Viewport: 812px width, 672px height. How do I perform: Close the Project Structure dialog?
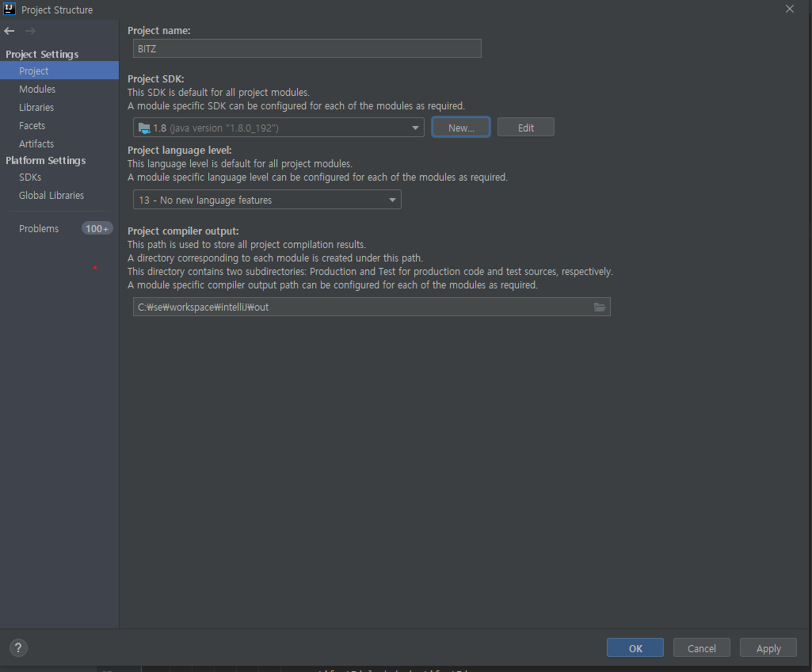(x=790, y=9)
